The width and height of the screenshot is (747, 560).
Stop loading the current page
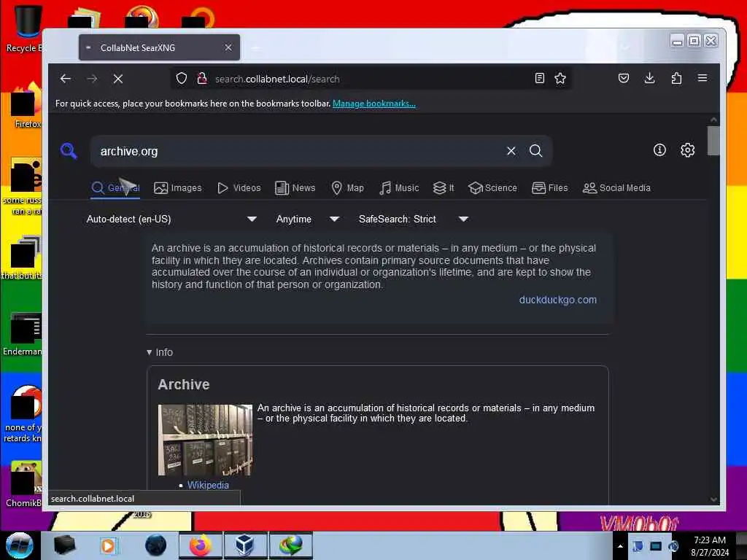tap(118, 79)
